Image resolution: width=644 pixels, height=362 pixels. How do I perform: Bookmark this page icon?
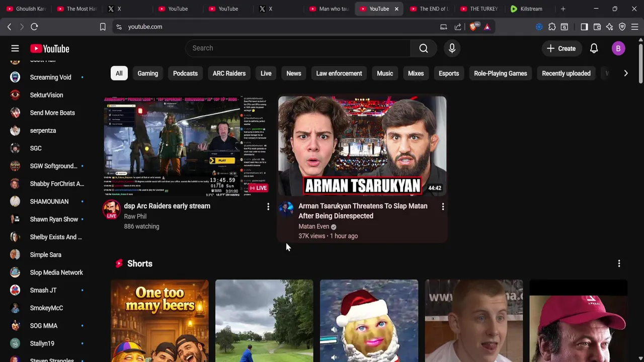(103, 27)
